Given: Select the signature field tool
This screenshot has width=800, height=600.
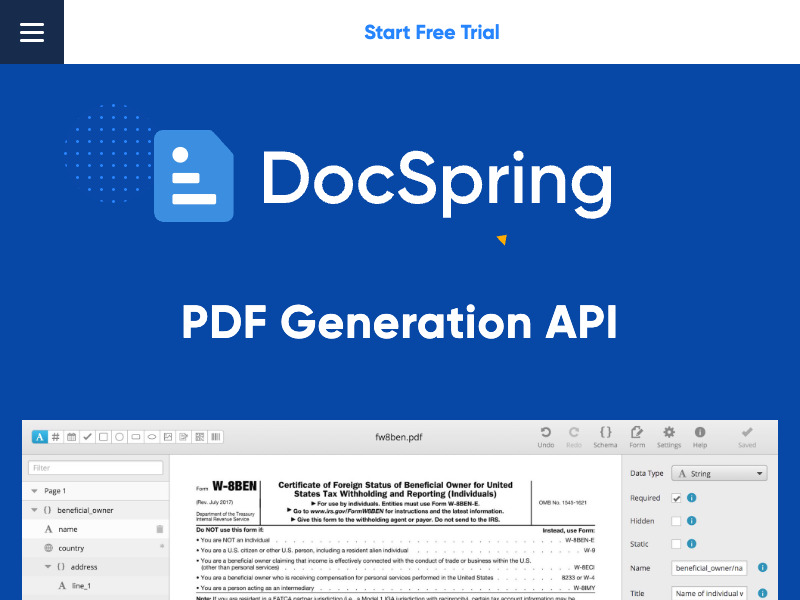Looking at the screenshot, I should tap(184, 437).
